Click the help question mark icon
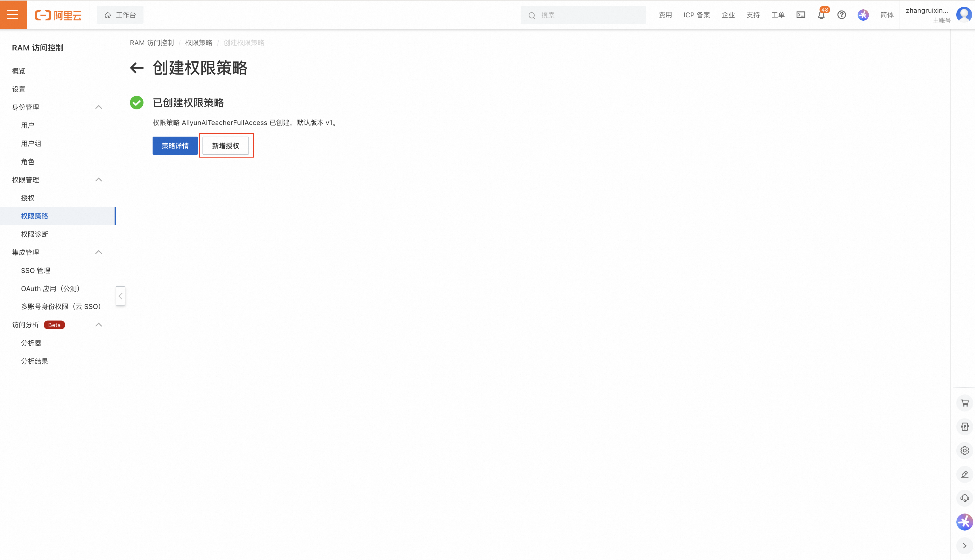Image resolution: width=975 pixels, height=560 pixels. pyautogui.click(x=841, y=15)
